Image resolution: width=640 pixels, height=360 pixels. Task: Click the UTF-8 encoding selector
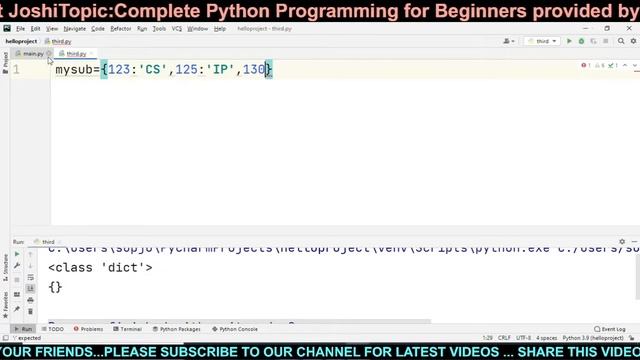524,338
